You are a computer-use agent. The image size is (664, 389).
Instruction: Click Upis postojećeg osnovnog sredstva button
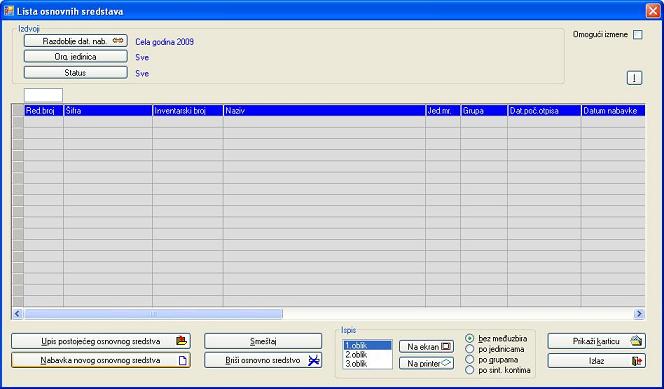click(x=101, y=341)
